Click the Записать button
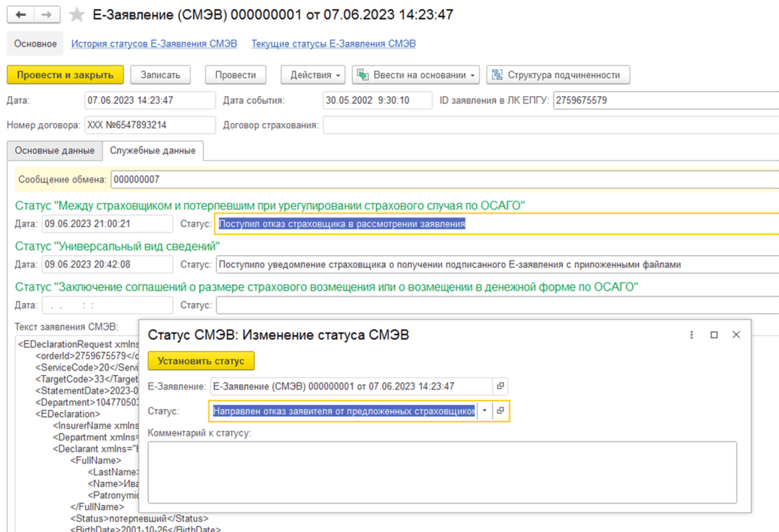The height and width of the screenshot is (532, 779). click(x=160, y=75)
